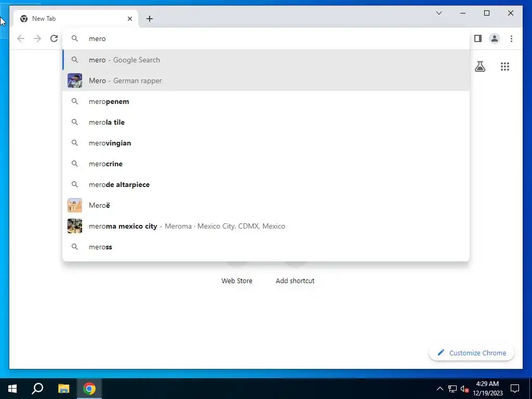Open the Windows Start menu

tap(12, 389)
